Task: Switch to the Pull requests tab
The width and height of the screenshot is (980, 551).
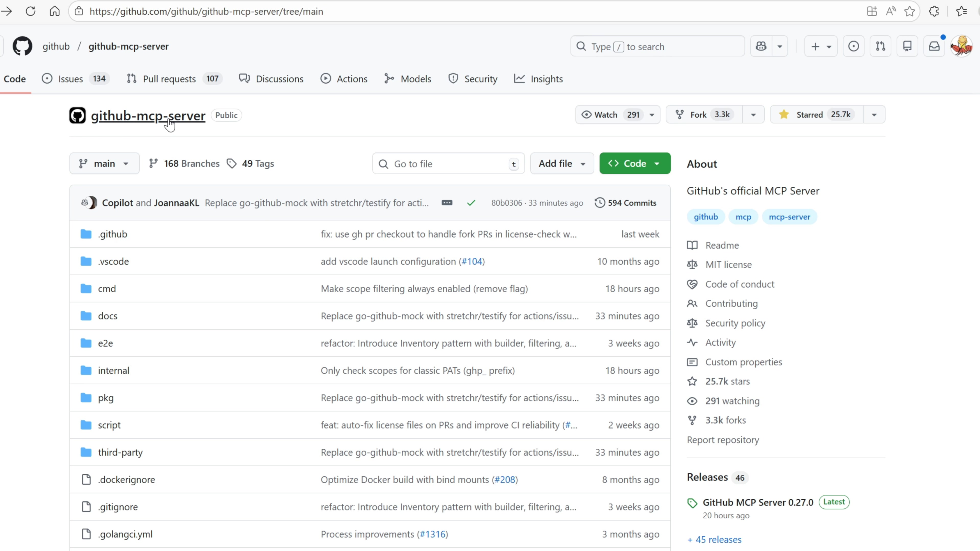Action: pyautogui.click(x=169, y=79)
